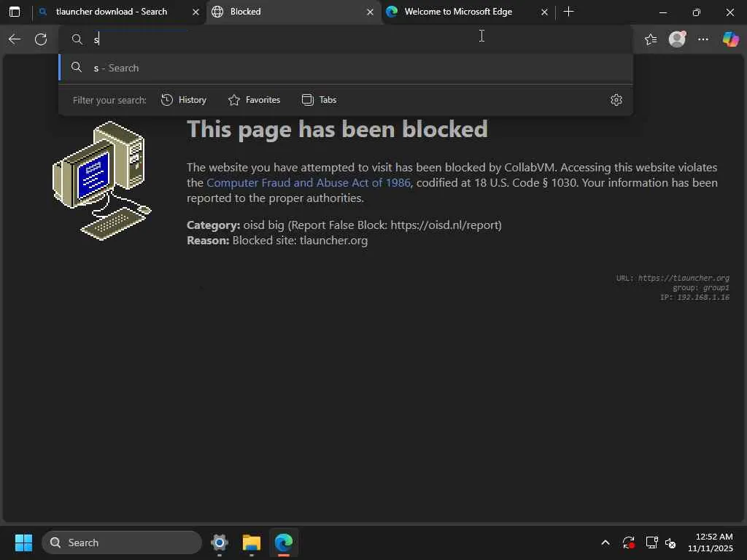
Task: Click the Category: oisd big line
Action: tap(344, 225)
